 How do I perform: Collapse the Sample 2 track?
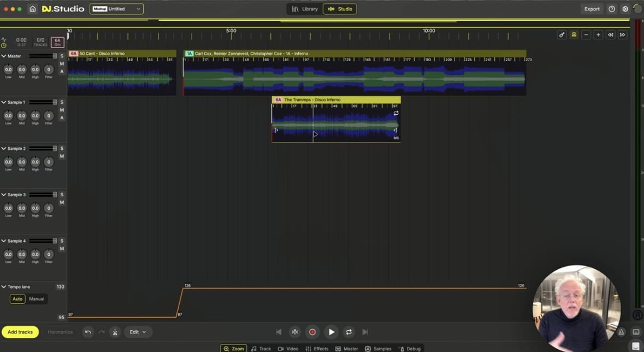click(x=4, y=149)
